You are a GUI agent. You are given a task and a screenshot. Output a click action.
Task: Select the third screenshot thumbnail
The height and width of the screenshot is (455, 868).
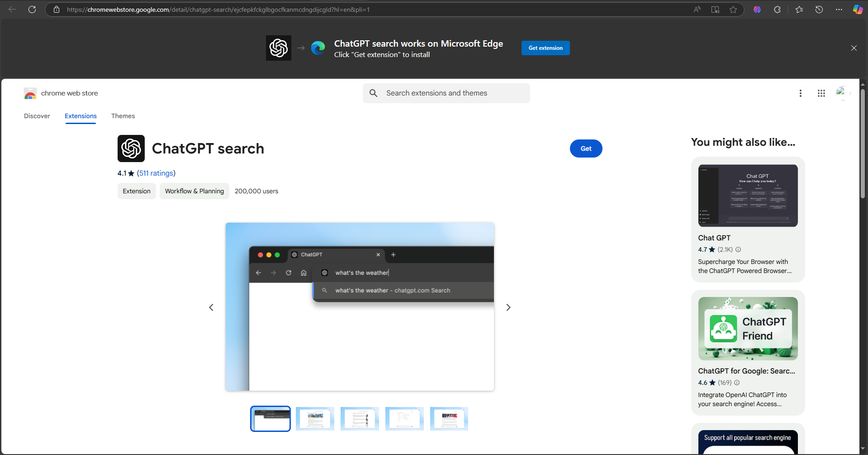pyautogui.click(x=360, y=419)
